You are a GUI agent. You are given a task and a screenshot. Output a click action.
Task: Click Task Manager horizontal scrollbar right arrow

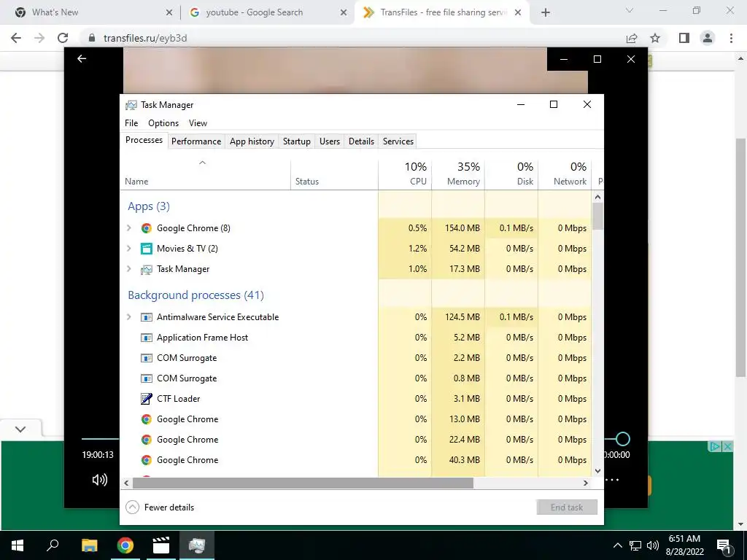point(586,483)
